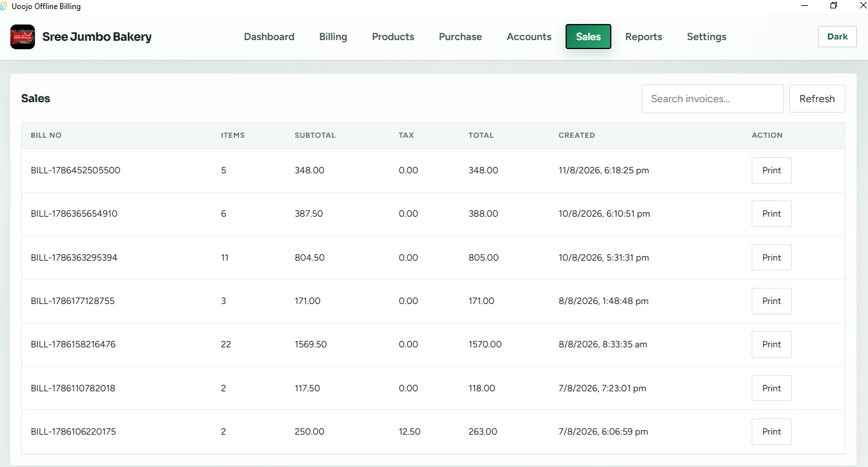Print bill BILL-1786158216476
The image size is (868, 467).
click(772, 344)
